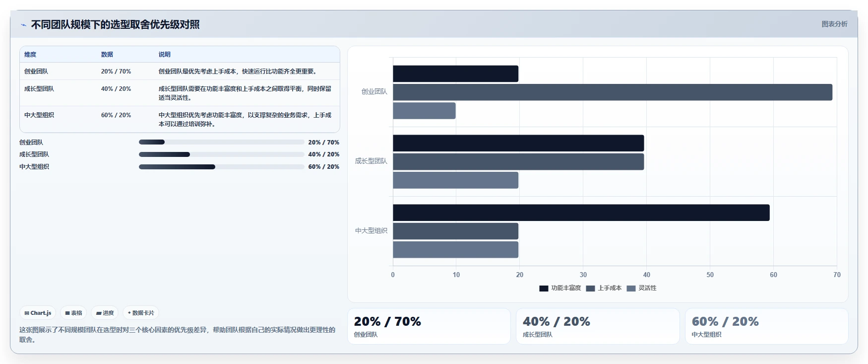Click the 中大型组织 label on the chart axis
868x364 pixels.
371,230
